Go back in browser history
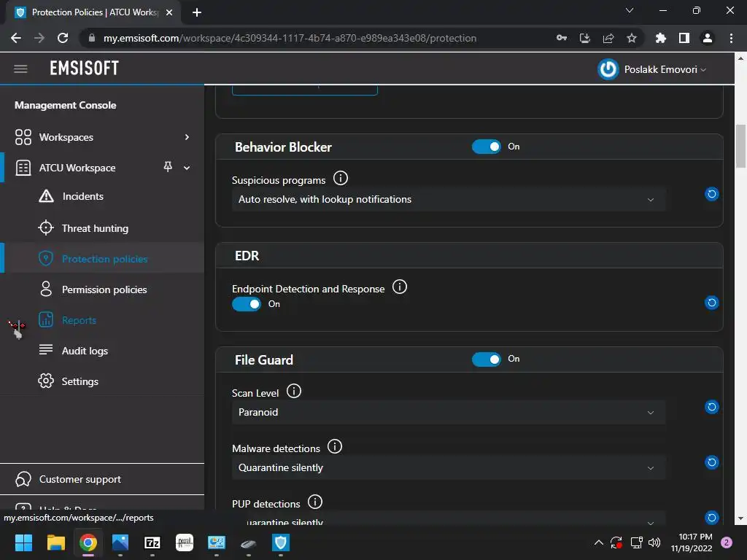Viewport: 747px width, 560px height. (16, 38)
